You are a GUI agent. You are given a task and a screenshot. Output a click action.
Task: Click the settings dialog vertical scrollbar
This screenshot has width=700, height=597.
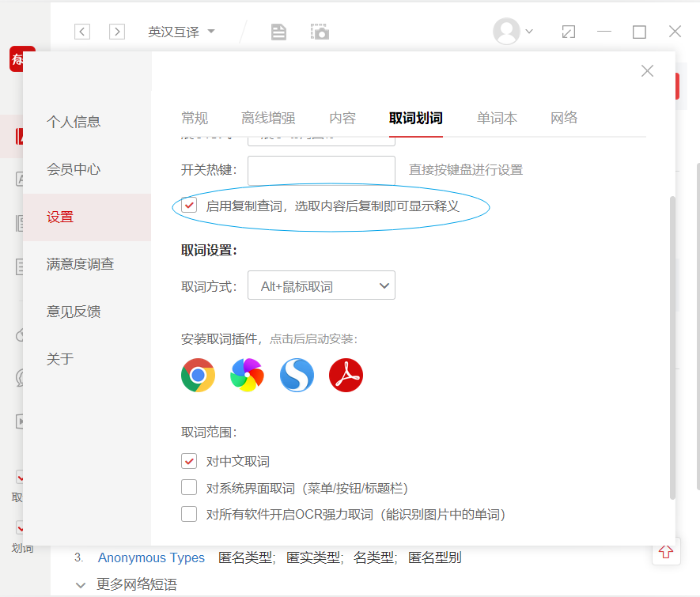click(x=673, y=348)
